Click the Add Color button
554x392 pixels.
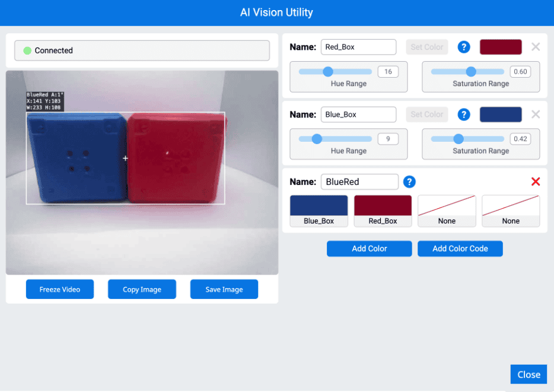pos(369,248)
